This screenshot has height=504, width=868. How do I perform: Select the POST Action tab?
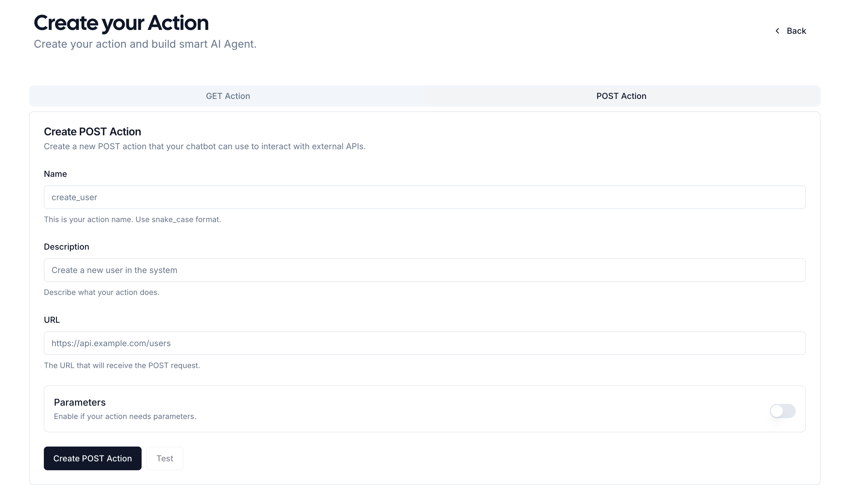(621, 96)
